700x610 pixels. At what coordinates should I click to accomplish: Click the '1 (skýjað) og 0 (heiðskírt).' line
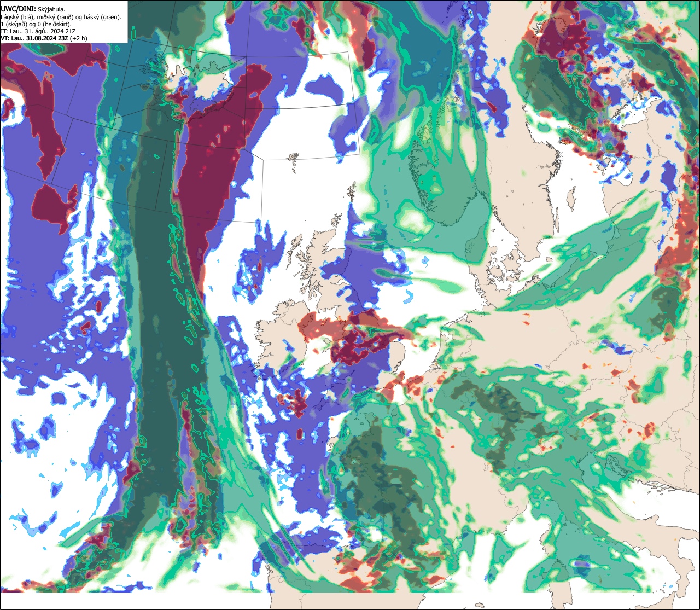(x=36, y=24)
